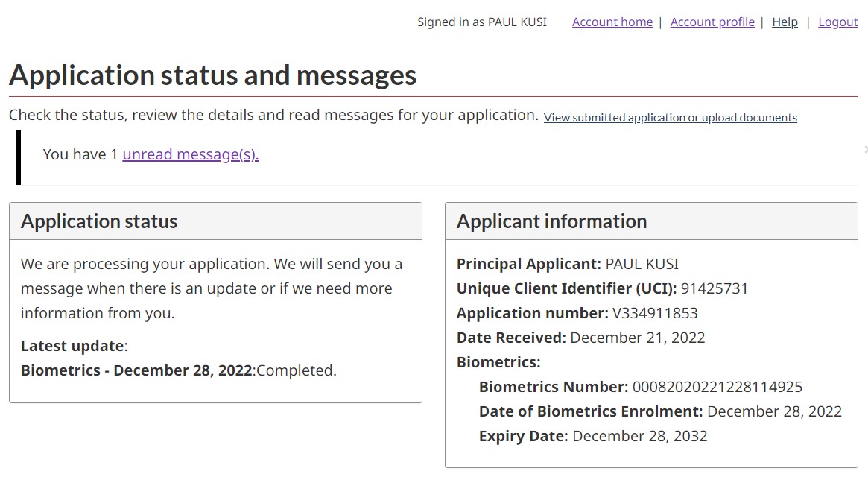Click the 'Application status and messages' heading

[212, 75]
